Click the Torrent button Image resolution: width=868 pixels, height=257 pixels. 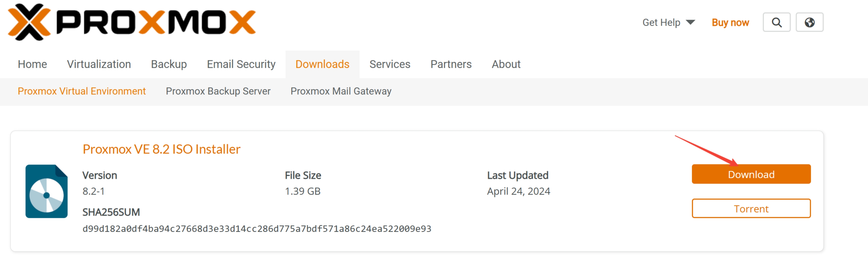[751, 209]
